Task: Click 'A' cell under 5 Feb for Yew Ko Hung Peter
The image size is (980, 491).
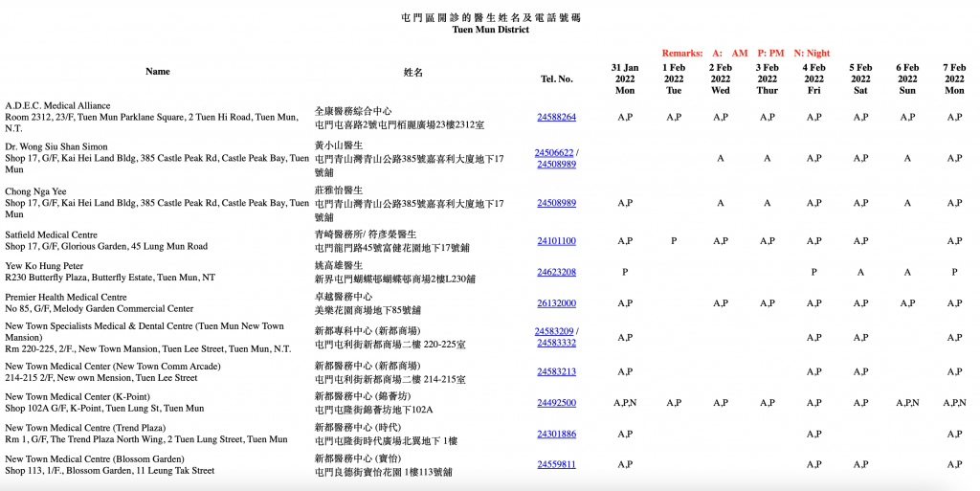Action: 860,272
